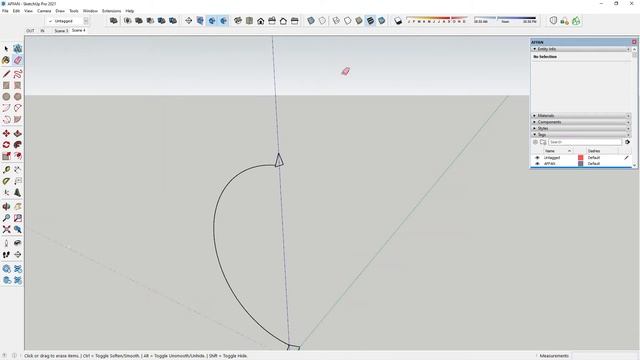The height and width of the screenshot is (360, 640).
Task: Click the add tag folder icon
Action: tap(543, 142)
